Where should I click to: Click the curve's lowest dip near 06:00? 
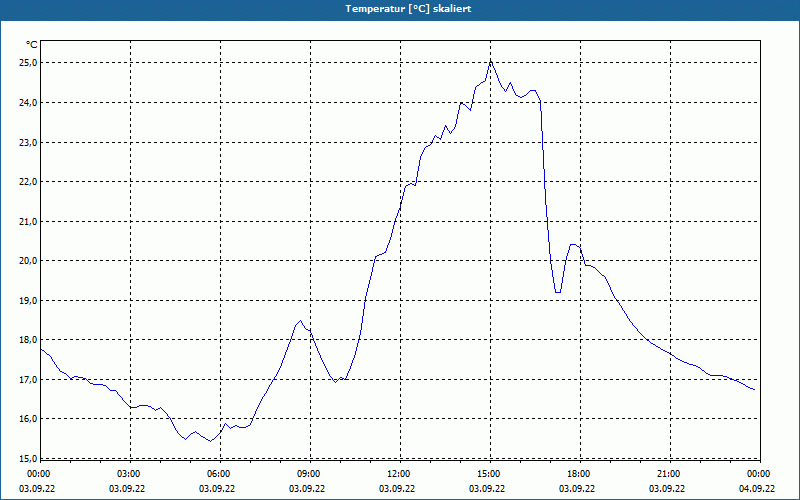pos(210,441)
